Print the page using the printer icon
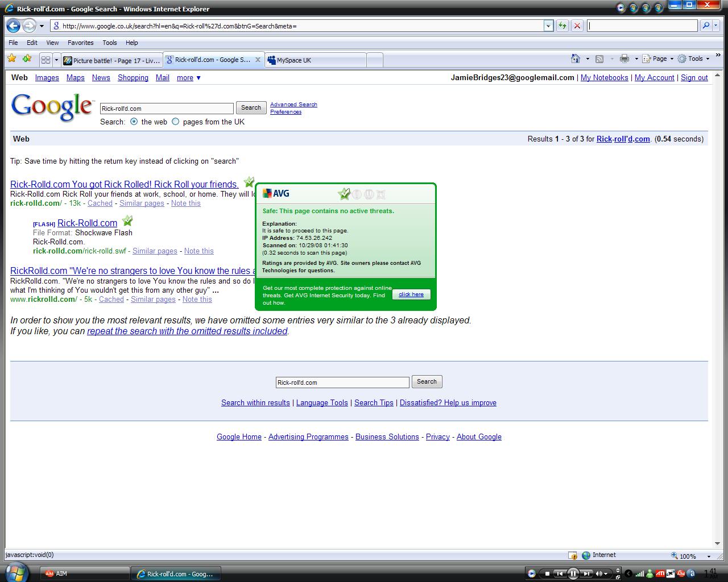 [x=624, y=59]
